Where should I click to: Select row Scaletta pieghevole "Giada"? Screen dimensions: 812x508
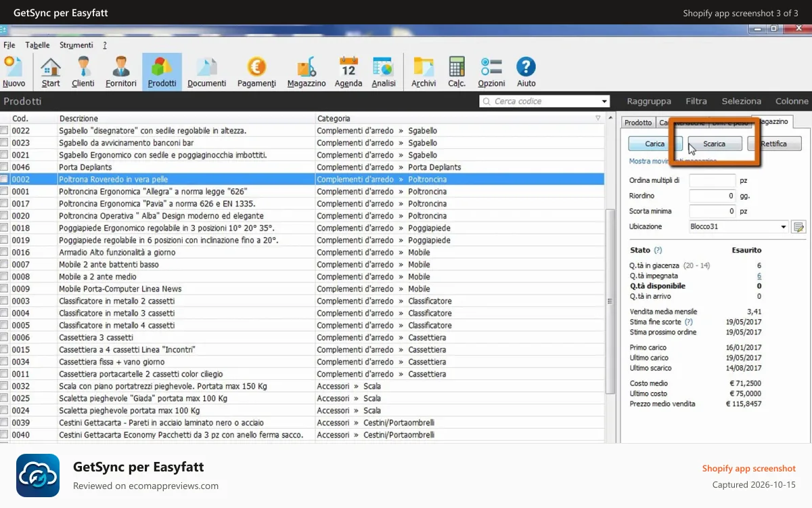tap(302, 399)
